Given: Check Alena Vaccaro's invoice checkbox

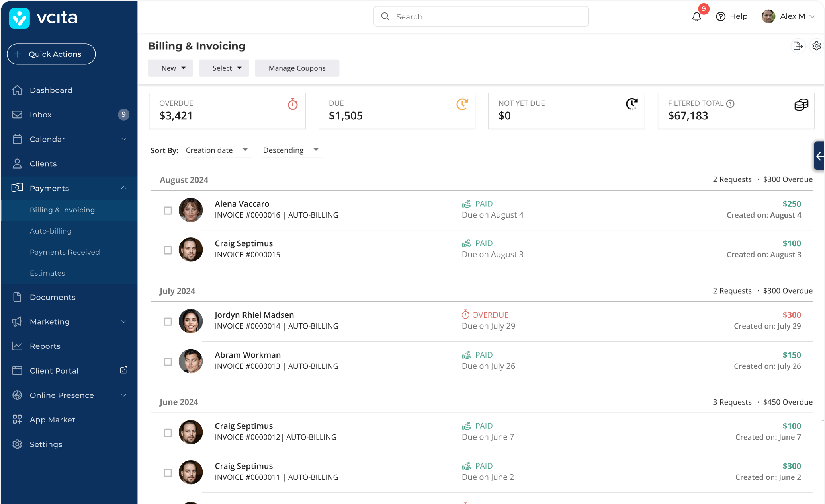Looking at the screenshot, I should [168, 210].
